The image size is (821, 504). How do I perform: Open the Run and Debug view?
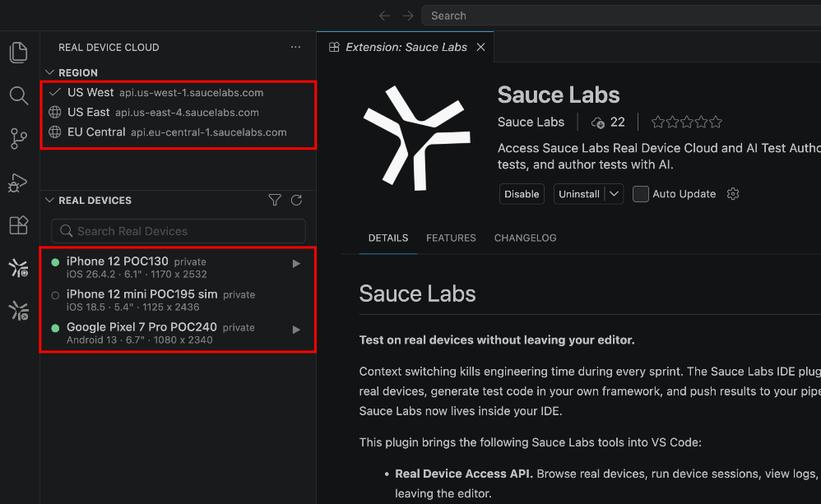[x=18, y=183]
